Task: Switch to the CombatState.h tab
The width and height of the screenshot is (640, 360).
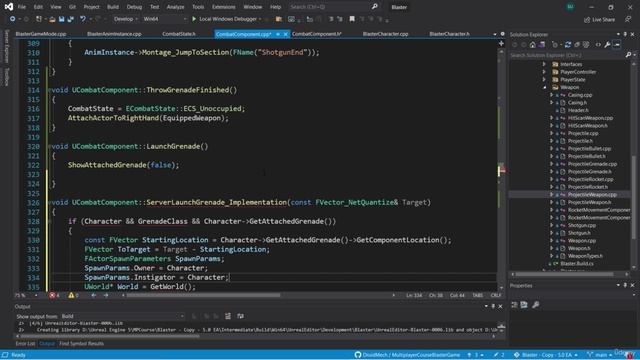Action: pos(179,34)
